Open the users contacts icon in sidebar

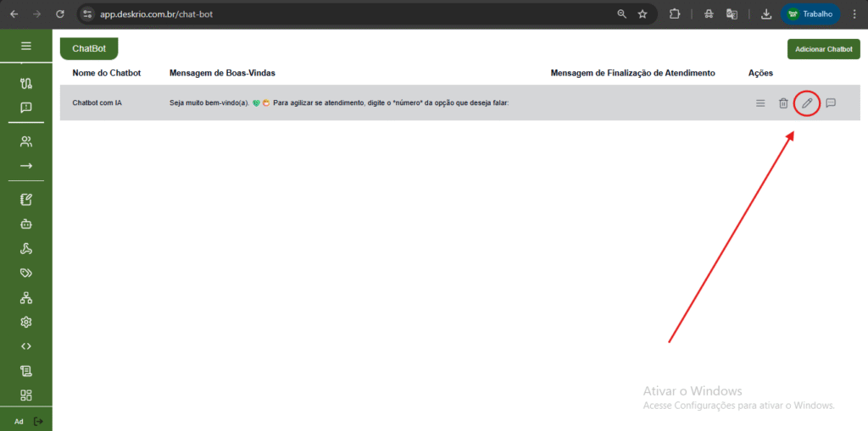[26, 141]
